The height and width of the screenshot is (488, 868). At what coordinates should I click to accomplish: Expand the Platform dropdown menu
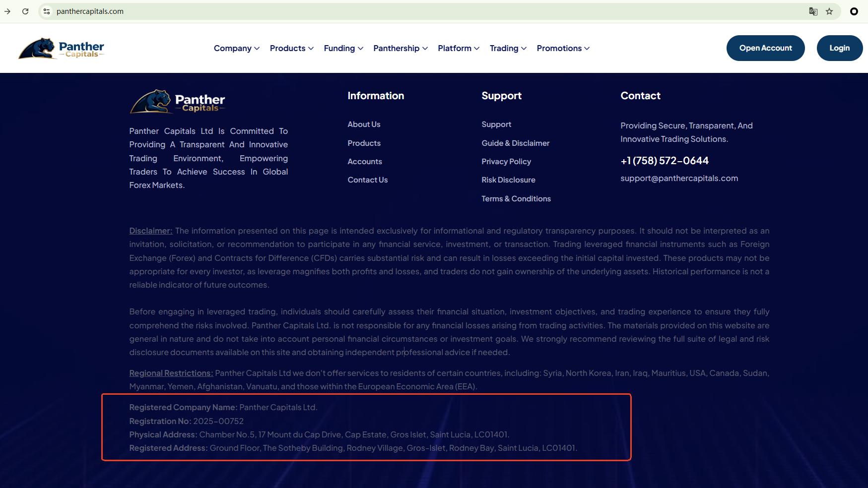pyautogui.click(x=459, y=48)
